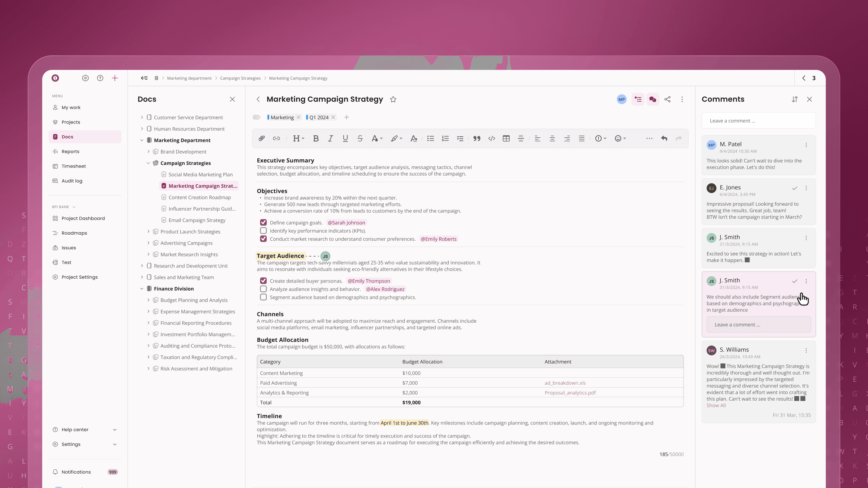Image resolution: width=868 pixels, height=488 pixels.
Task: Apply strikethrough formatting
Action: [x=360, y=139]
